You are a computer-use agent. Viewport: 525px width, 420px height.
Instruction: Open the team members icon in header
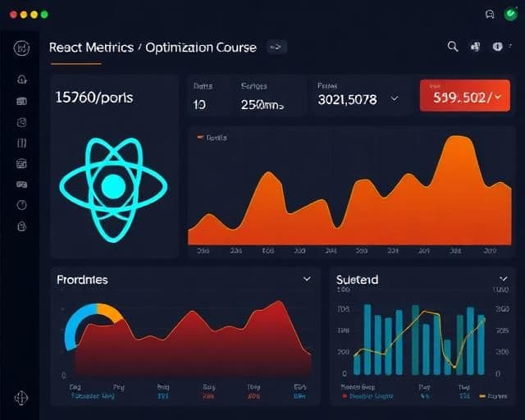click(475, 47)
